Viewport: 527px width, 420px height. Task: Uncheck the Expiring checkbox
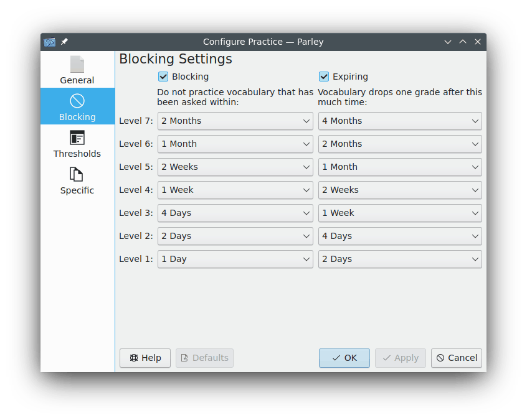point(324,77)
